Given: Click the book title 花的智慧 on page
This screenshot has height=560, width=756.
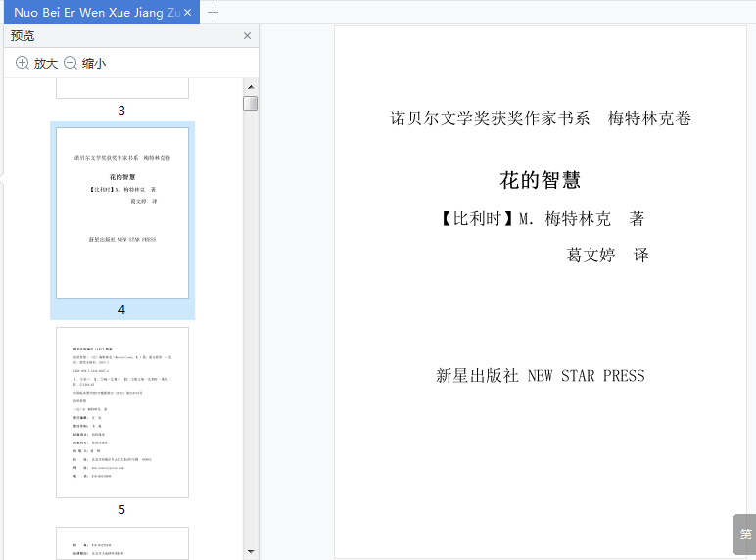Looking at the screenshot, I should coord(540,181).
